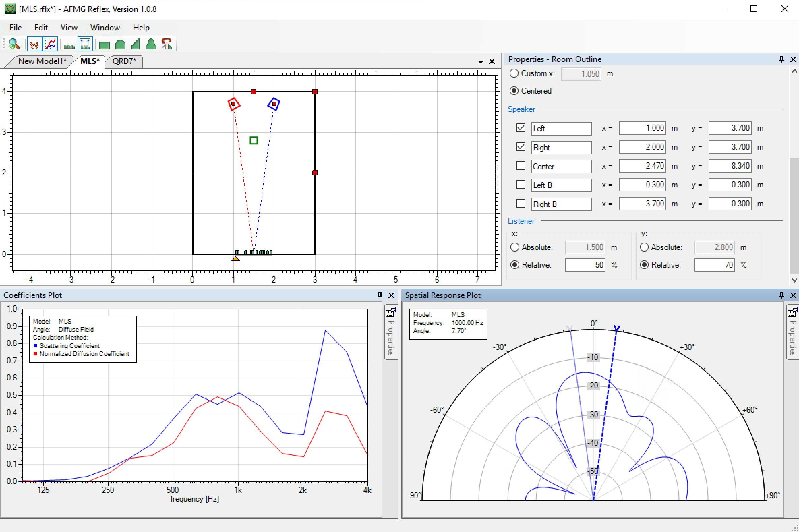Add a bell-curve shape element

(151, 45)
